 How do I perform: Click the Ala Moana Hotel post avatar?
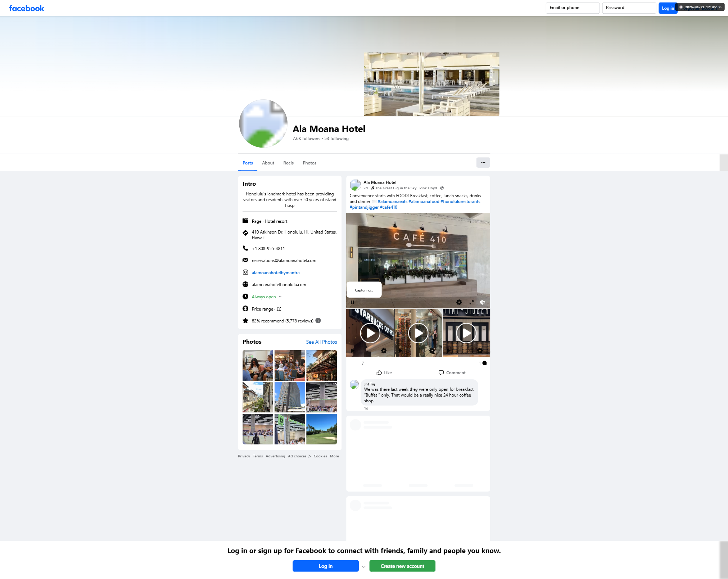point(355,185)
